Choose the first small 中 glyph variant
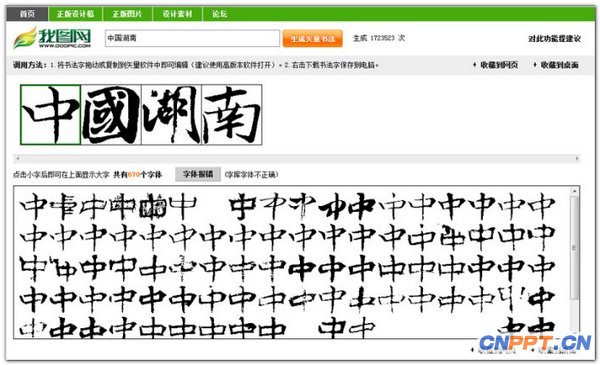Image resolution: width=600 pixels, height=365 pixels. pyautogui.click(x=34, y=206)
